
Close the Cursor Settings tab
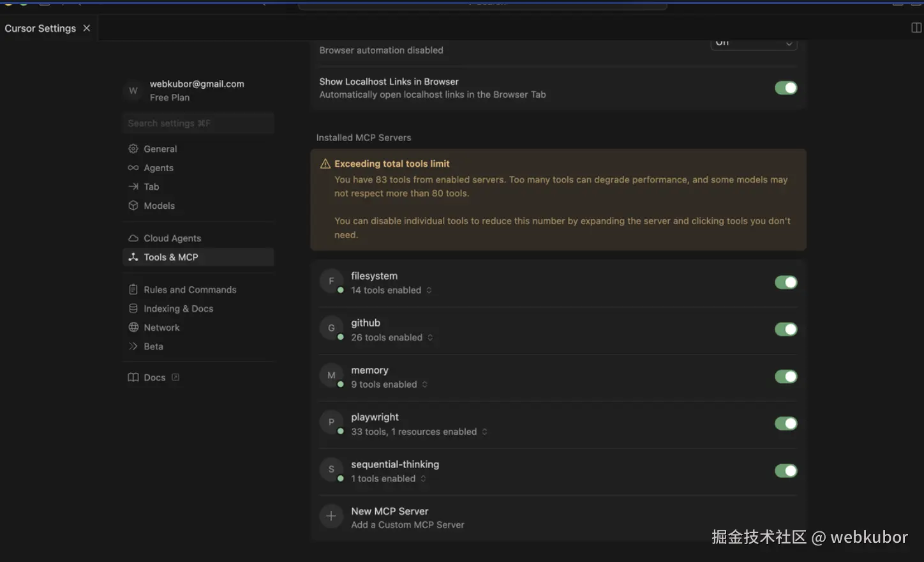pos(87,28)
